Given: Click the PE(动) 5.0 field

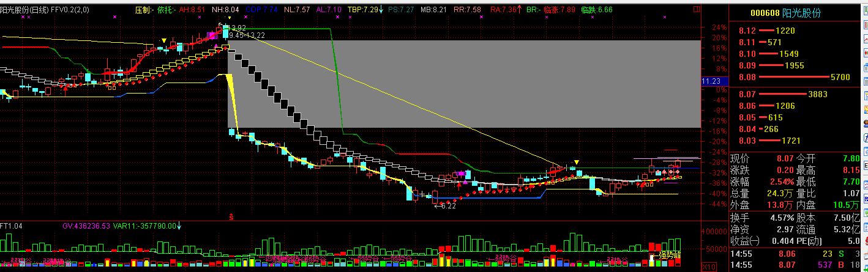Looking at the screenshot, I should pos(828,241).
